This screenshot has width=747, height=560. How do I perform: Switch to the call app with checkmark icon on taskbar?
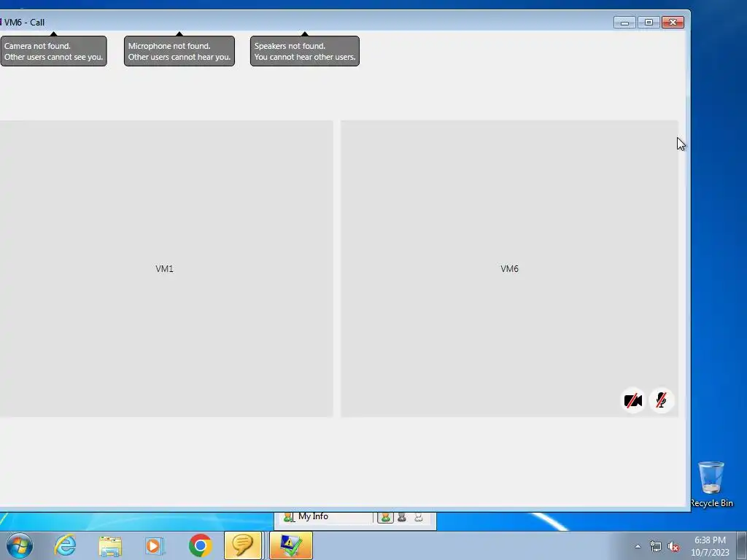point(291,545)
